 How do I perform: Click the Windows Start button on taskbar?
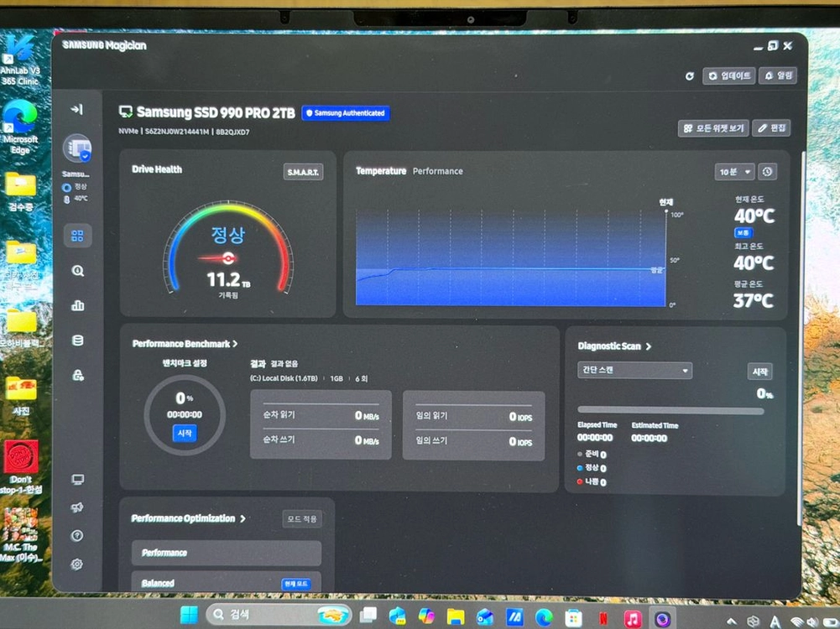click(x=189, y=615)
